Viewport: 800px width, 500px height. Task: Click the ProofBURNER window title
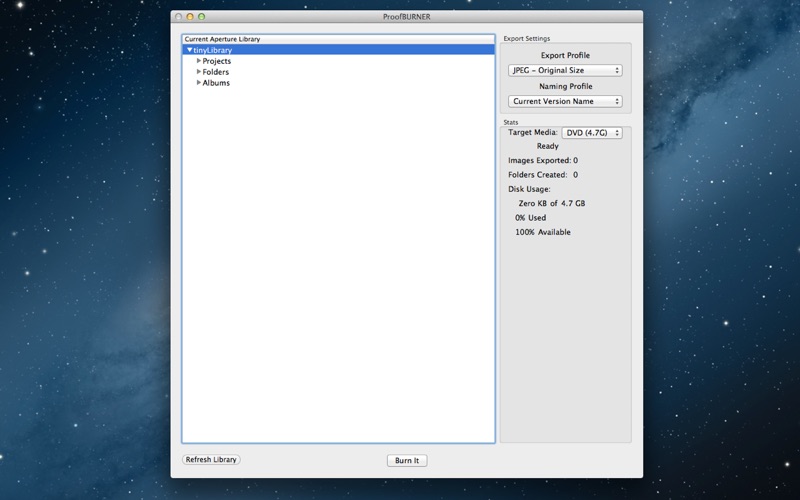(x=407, y=17)
